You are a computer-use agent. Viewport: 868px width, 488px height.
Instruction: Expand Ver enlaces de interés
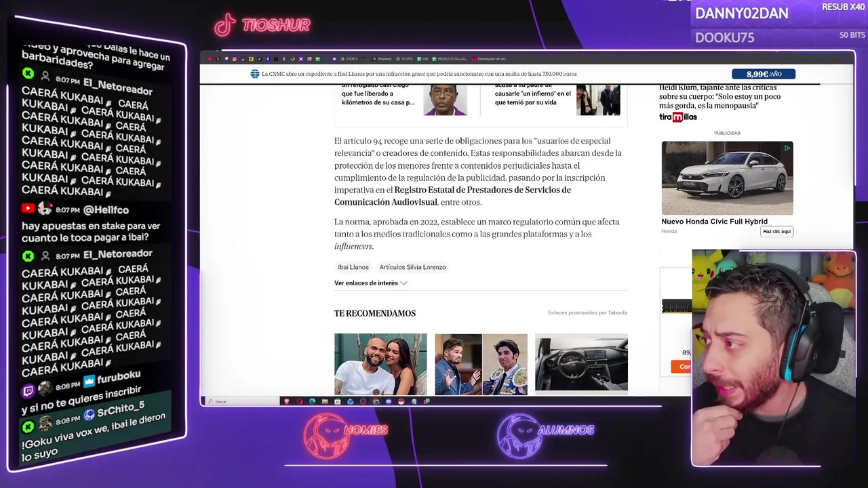pos(370,283)
